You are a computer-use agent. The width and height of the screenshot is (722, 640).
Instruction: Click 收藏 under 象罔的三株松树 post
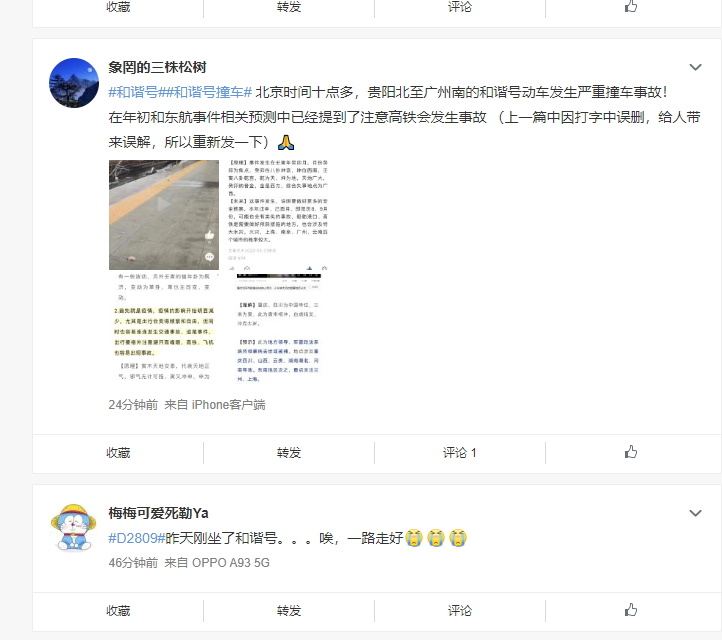(x=118, y=453)
